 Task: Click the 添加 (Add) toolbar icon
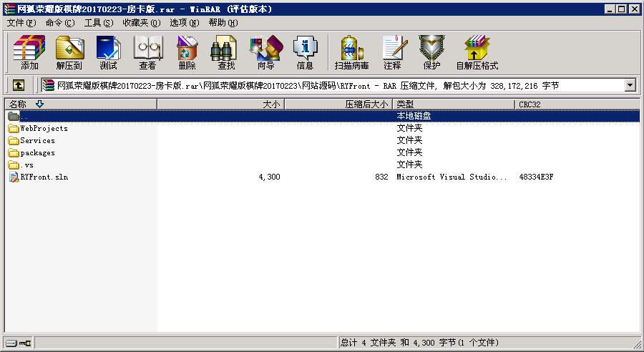point(29,52)
